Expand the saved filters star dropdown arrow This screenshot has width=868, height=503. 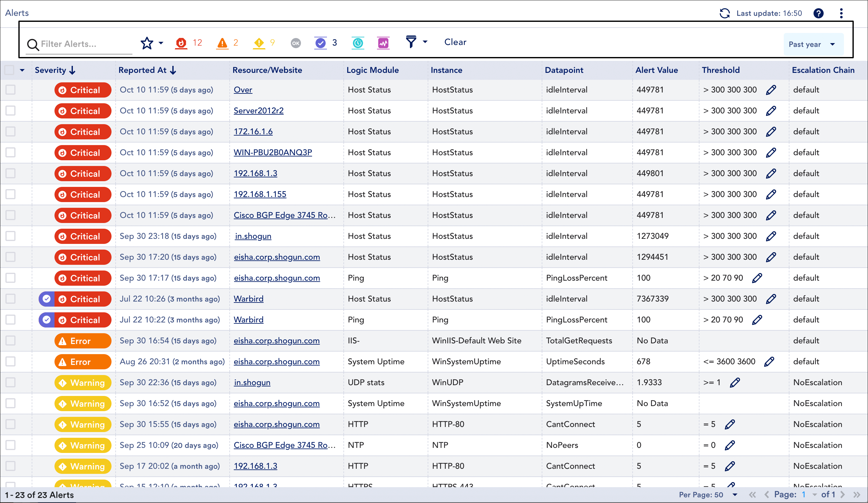click(x=161, y=43)
